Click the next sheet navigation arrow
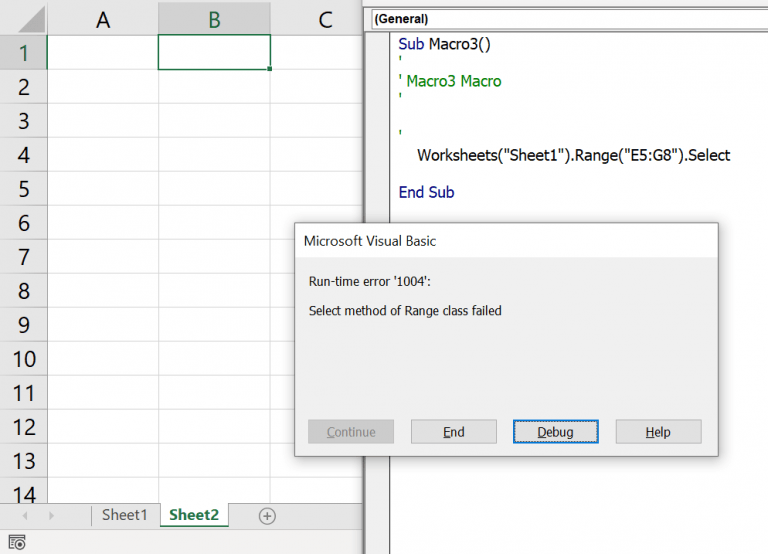This screenshot has height=554, width=768. [x=51, y=515]
